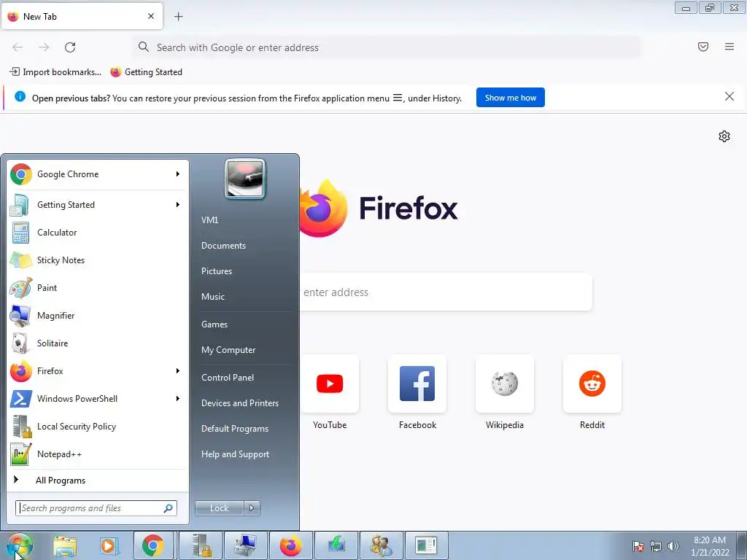This screenshot has height=560, width=747.
Task: Reload the current page in Firefox
Action: [70, 47]
